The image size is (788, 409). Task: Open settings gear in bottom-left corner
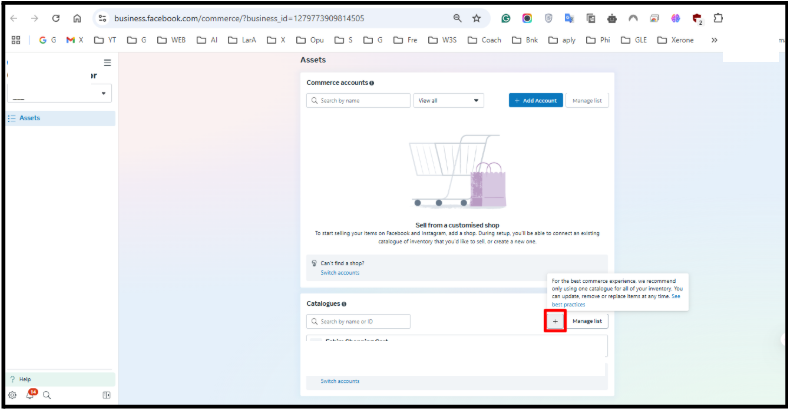[12, 395]
